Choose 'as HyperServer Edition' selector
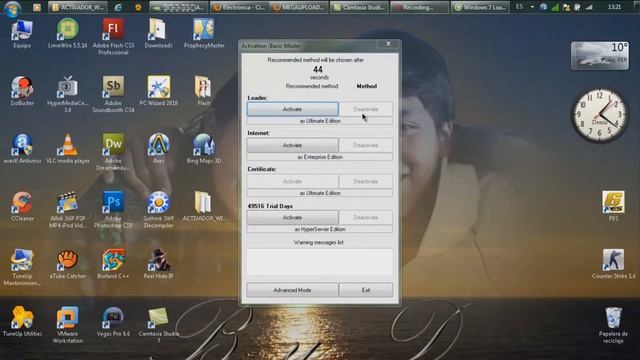Image resolution: width=640 pixels, height=360 pixels. pyautogui.click(x=320, y=229)
